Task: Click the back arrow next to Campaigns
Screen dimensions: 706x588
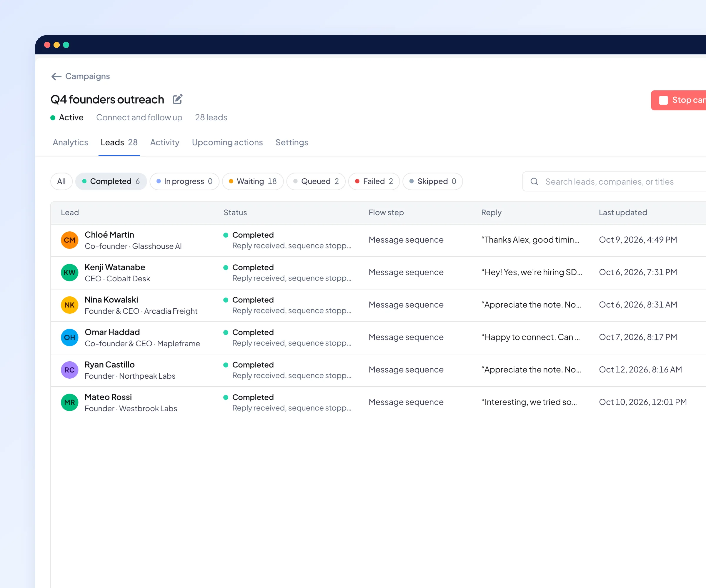Action: click(x=56, y=77)
